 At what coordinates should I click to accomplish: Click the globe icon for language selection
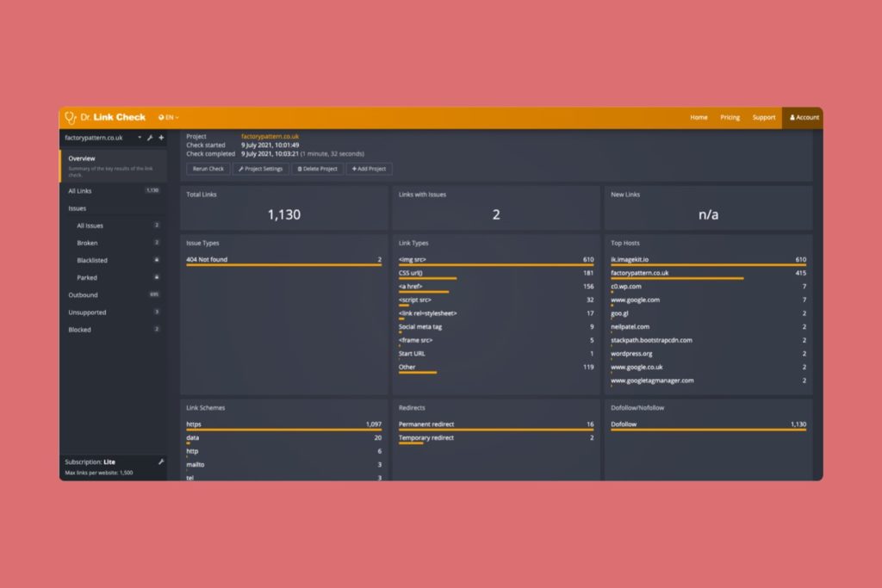[x=161, y=117]
